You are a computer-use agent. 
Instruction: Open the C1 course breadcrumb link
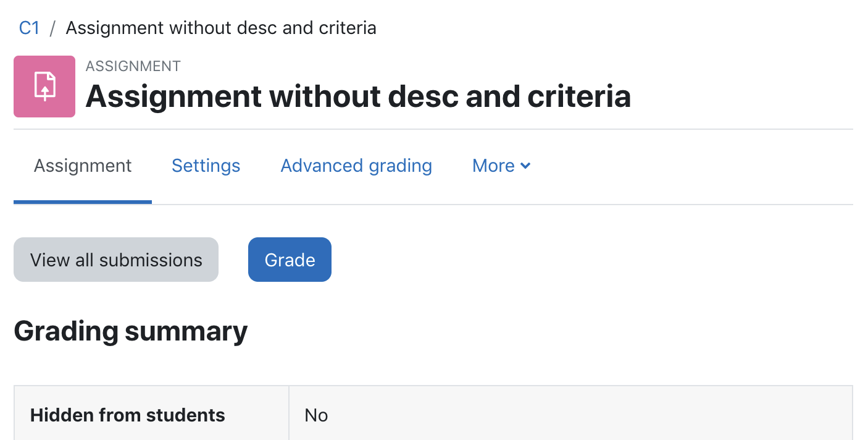pos(29,28)
